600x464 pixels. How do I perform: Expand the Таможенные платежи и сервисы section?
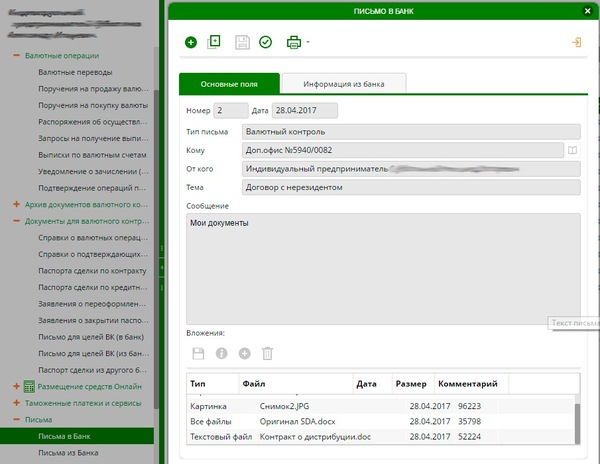pyautogui.click(x=16, y=403)
